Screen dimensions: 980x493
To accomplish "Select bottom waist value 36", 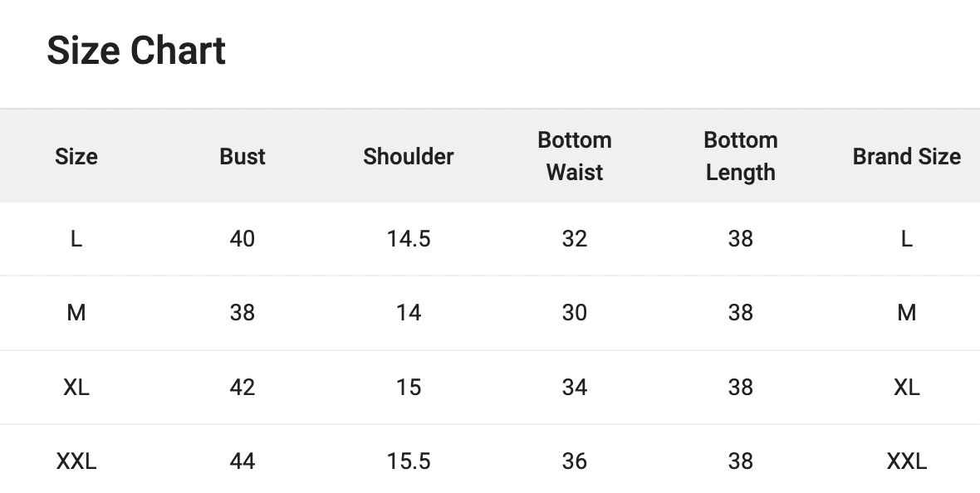I will 575,461.
